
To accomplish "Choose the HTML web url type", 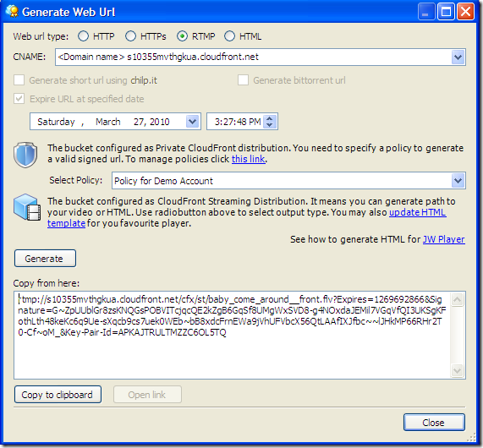I will 229,36.
